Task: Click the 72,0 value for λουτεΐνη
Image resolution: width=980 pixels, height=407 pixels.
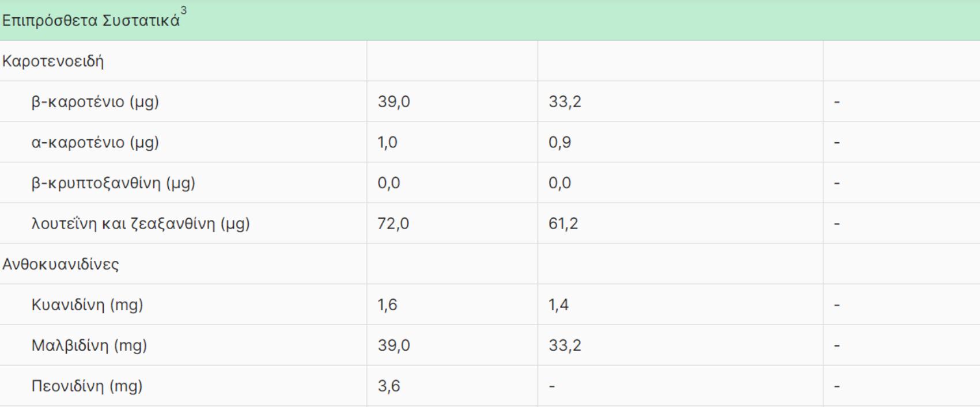Action: [393, 223]
